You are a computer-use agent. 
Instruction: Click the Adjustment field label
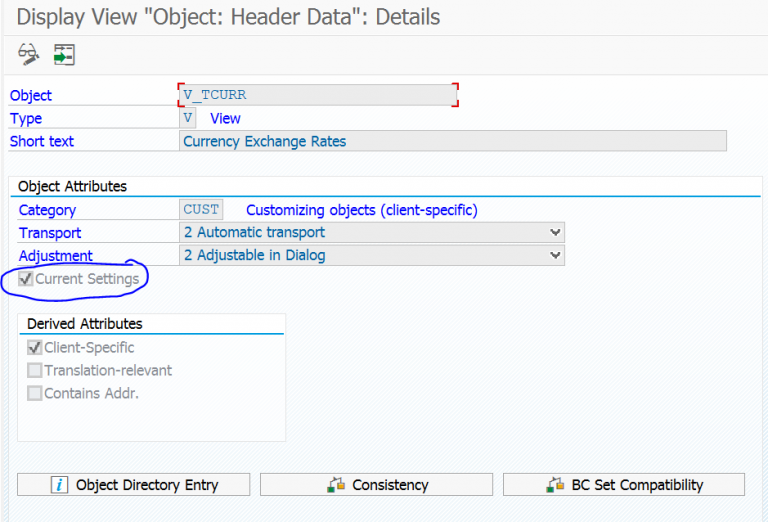[55, 256]
